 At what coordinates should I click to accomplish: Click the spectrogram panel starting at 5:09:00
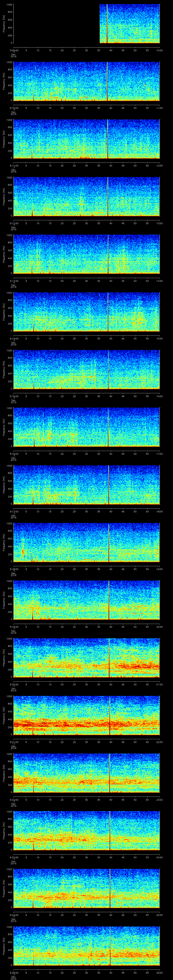click(x=87, y=24)
